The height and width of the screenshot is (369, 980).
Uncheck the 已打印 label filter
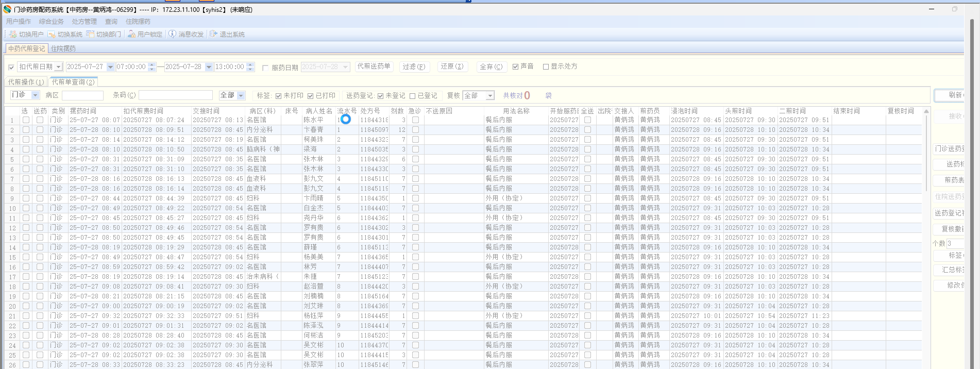pos(310,96)
